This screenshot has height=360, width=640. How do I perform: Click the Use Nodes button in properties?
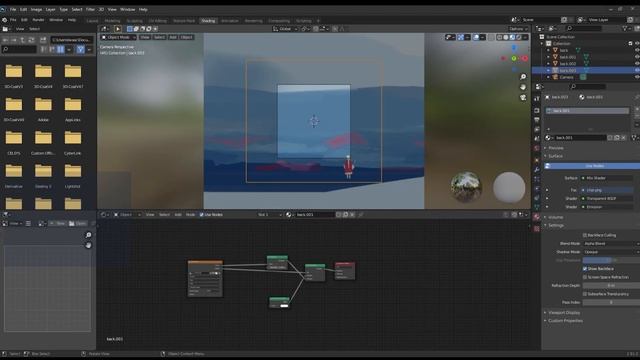click(593, 166)
